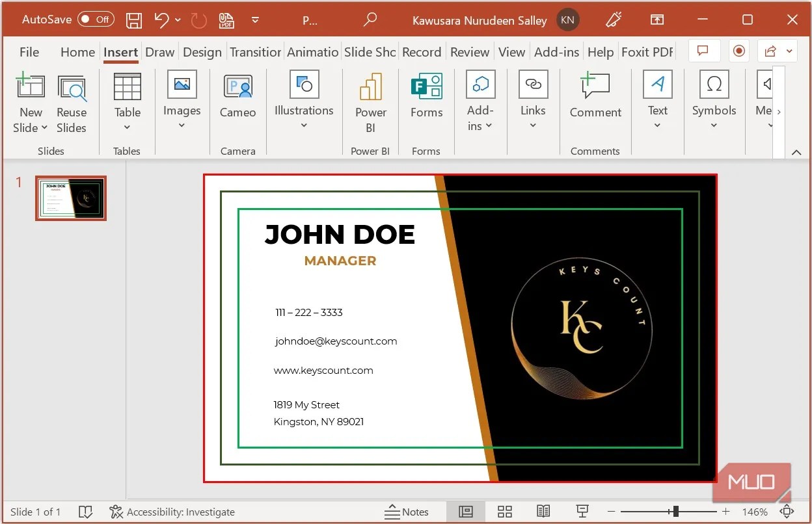Toggle the Comments pane in title bar

click(x=704, y=51)
